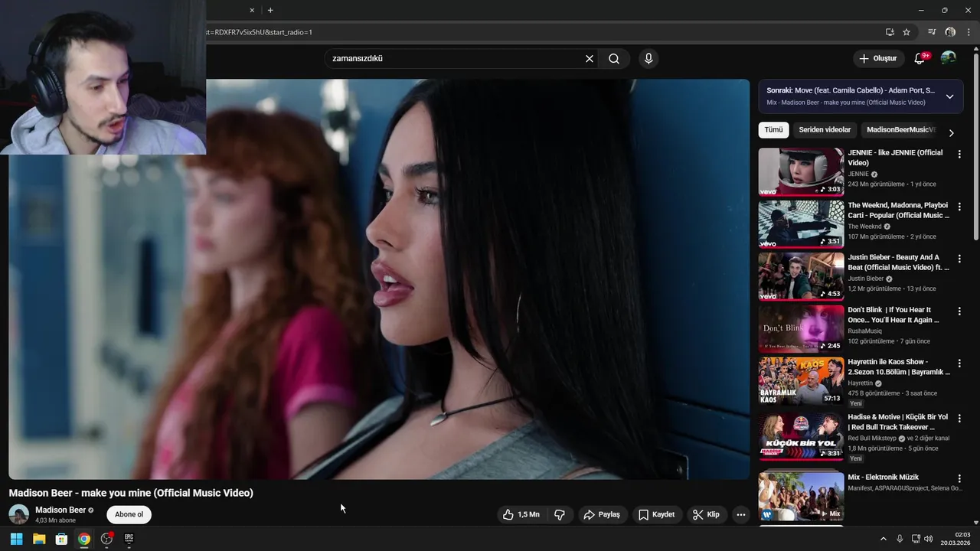This screenshot has width=980, height=551.
Task: Open The Weeknd Popular video thumbnail
Action: point(801,224)
